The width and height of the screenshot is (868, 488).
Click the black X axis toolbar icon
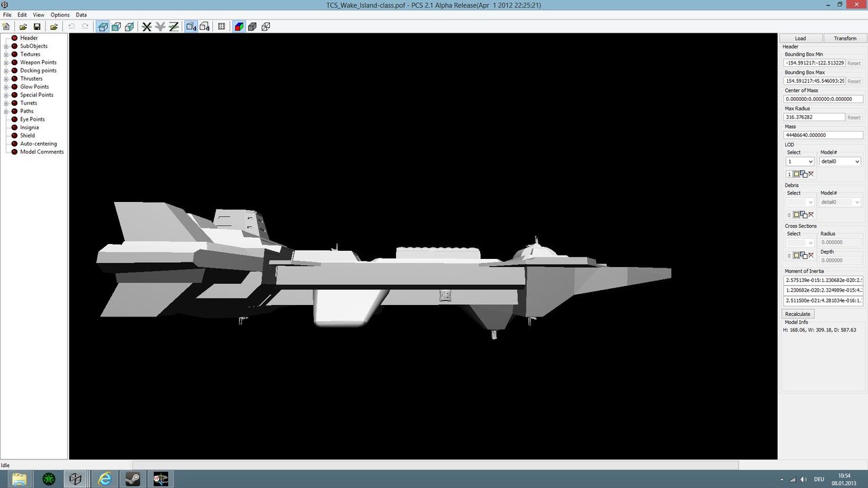point(146,26)
